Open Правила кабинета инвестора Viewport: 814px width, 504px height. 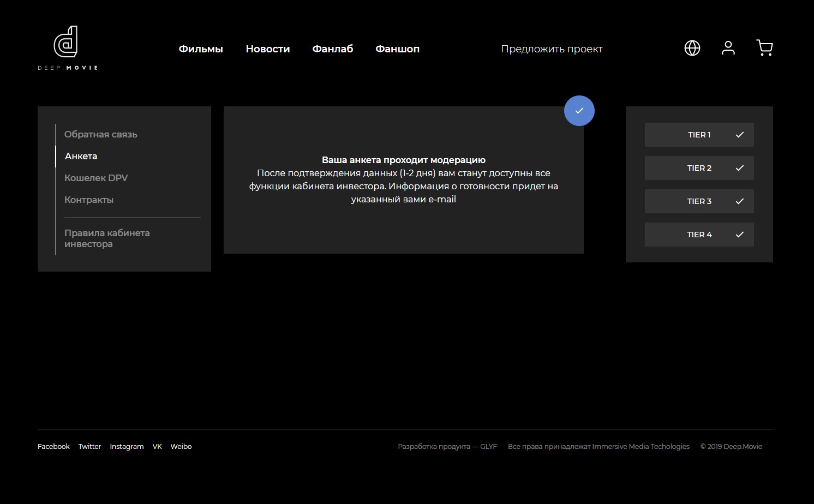(107, 238)
